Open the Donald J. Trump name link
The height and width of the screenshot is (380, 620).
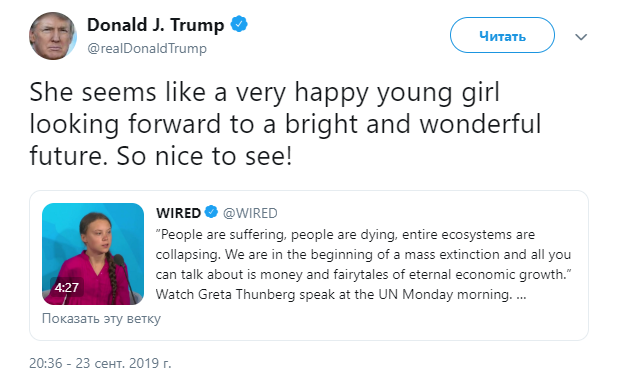155,25
